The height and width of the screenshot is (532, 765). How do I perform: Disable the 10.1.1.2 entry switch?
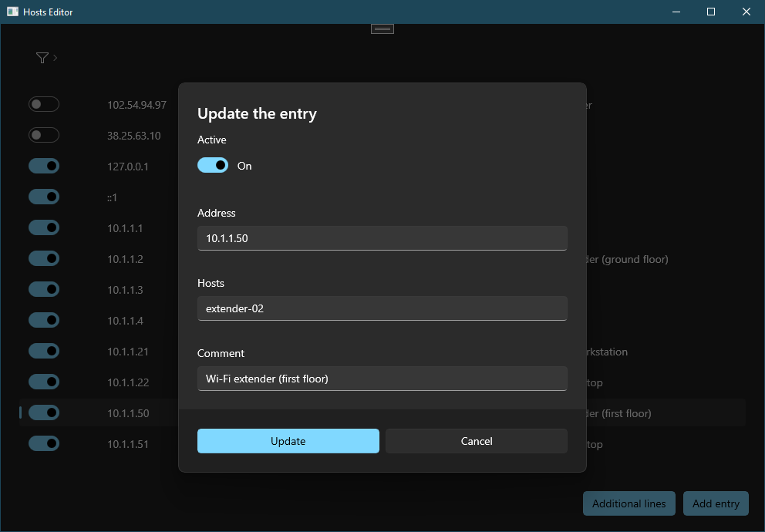click(44, 258)
